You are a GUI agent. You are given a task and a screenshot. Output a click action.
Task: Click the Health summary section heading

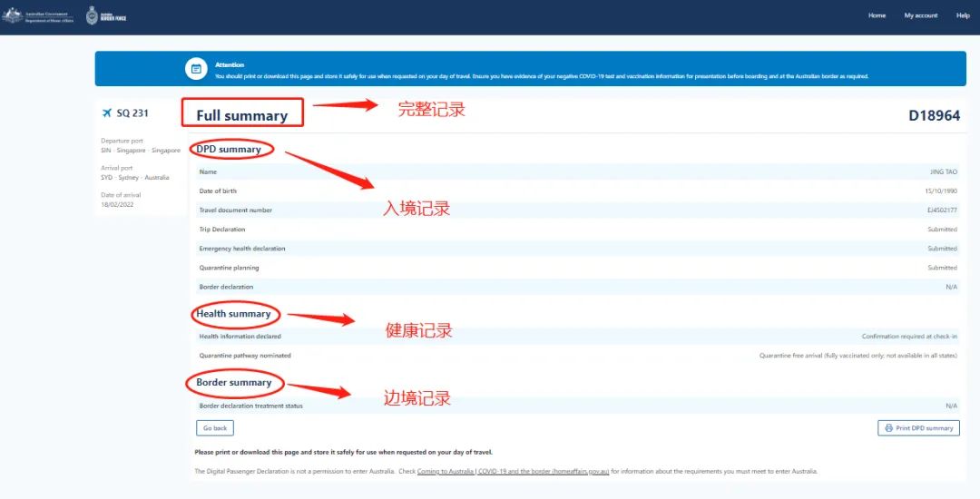233,314
